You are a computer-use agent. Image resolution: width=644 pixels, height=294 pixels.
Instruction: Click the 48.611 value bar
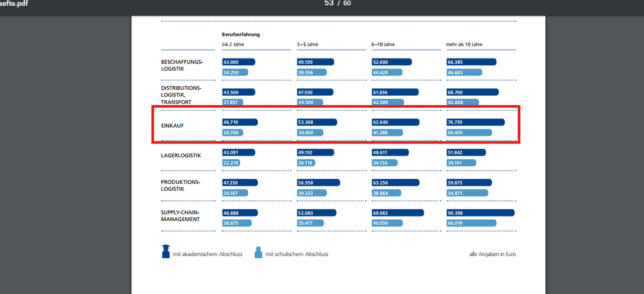point(390,152)
